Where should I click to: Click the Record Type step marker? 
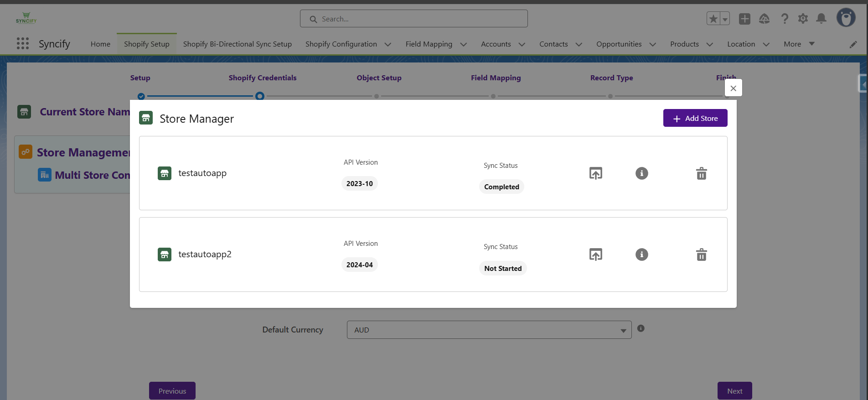tap(610, 96)
